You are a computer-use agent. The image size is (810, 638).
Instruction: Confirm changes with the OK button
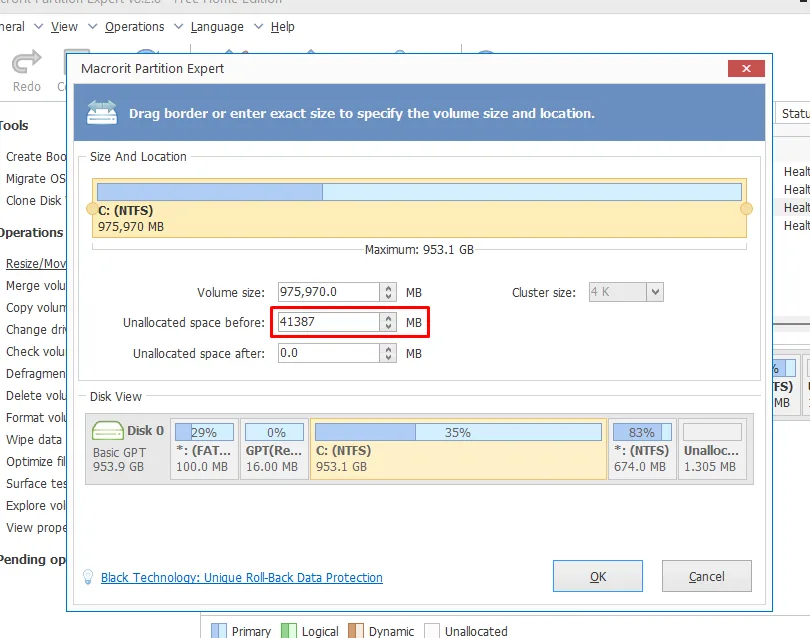(597, 576)
